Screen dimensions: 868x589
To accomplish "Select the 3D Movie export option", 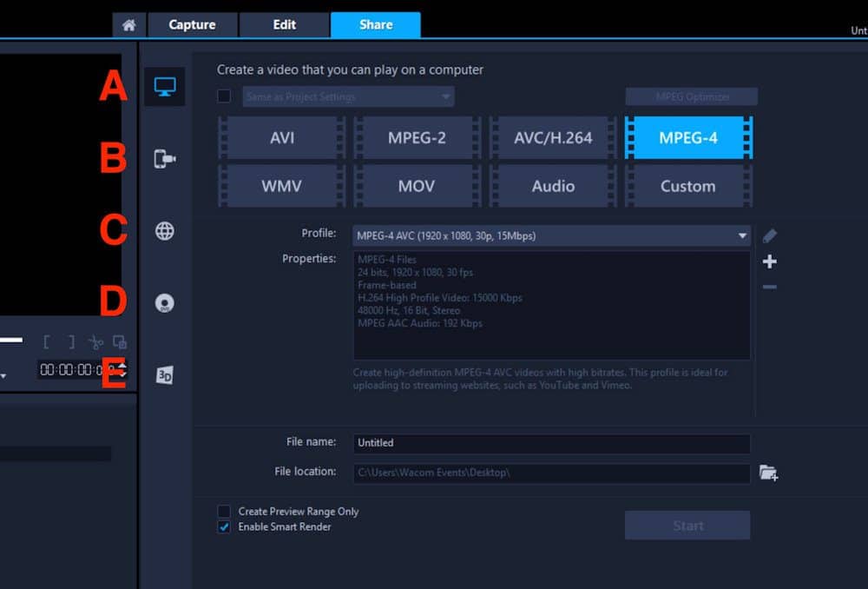I will pos(165,374).
